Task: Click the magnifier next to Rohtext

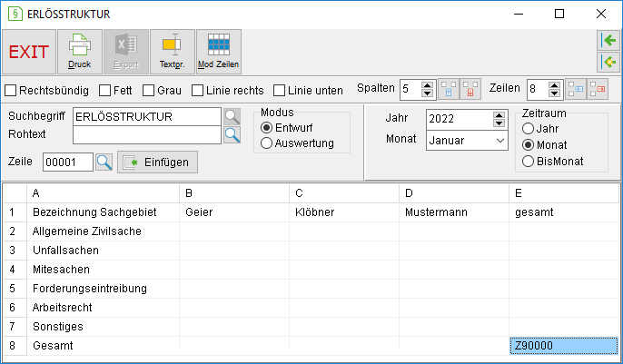Action: [x=232, y=135]
